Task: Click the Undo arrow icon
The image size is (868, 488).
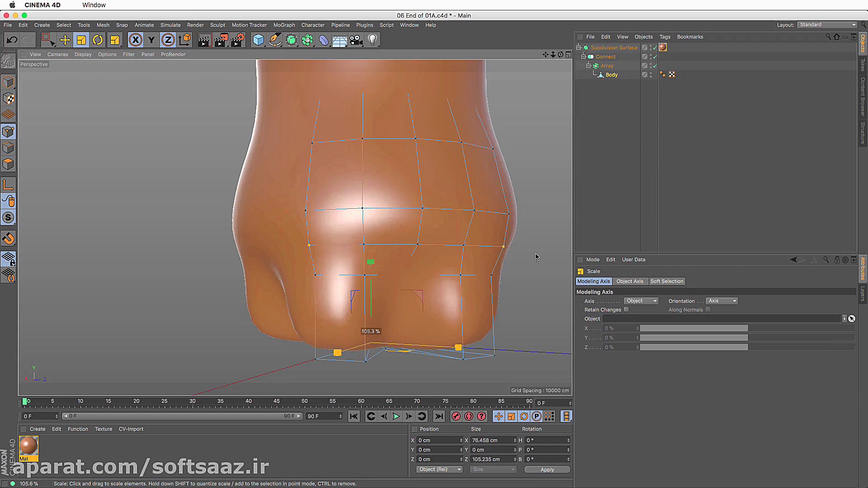Action: [x=12, y=40]
